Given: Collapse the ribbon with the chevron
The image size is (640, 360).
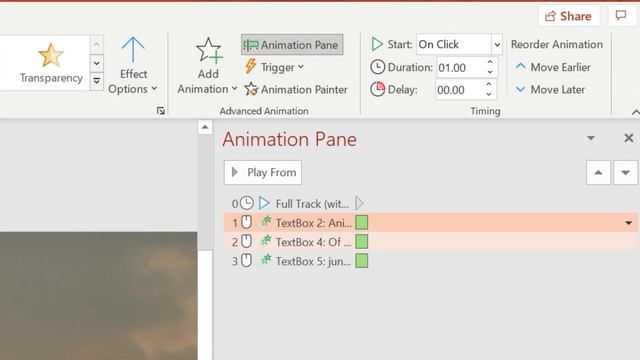Looking at the screenshot, I should tap(635, 112).
